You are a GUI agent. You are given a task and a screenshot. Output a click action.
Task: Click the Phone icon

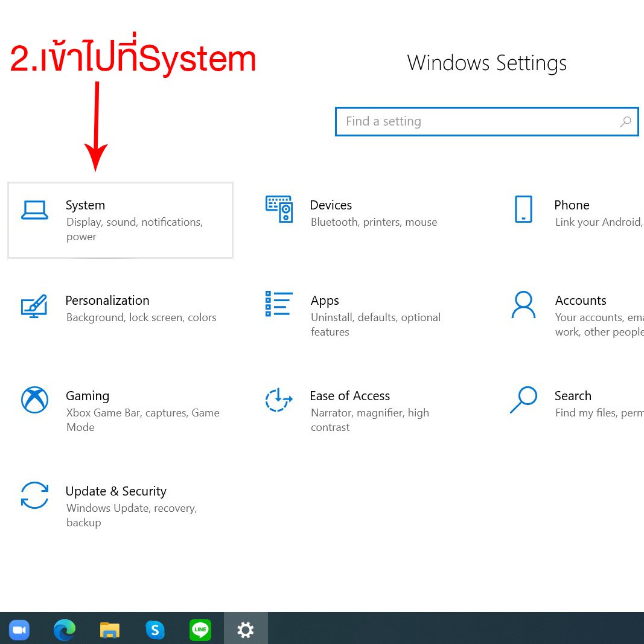point(523,209)
